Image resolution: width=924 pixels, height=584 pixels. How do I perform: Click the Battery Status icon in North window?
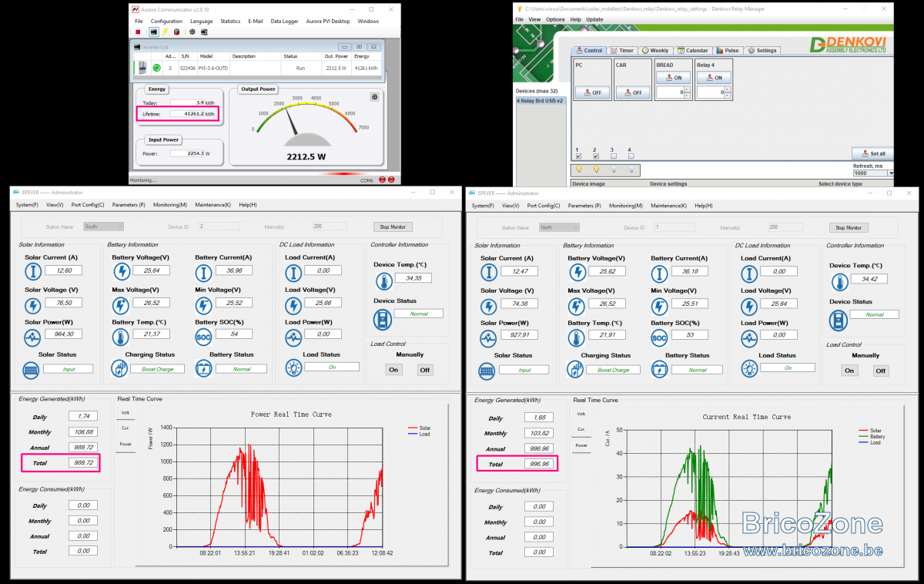pyautogui.click(x=659, y=370)
